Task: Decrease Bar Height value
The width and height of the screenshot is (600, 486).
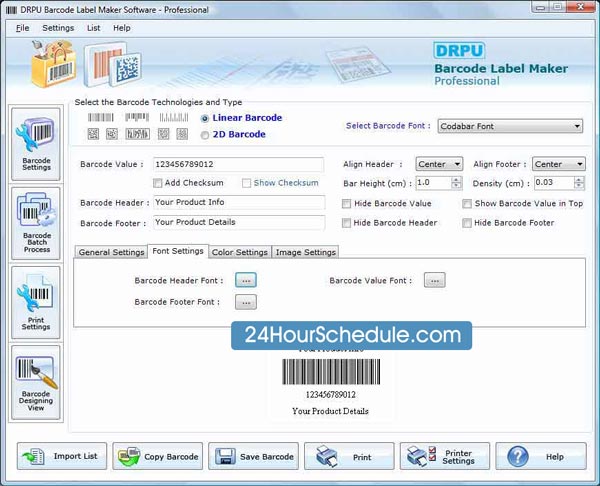Action: pos(456,186)
